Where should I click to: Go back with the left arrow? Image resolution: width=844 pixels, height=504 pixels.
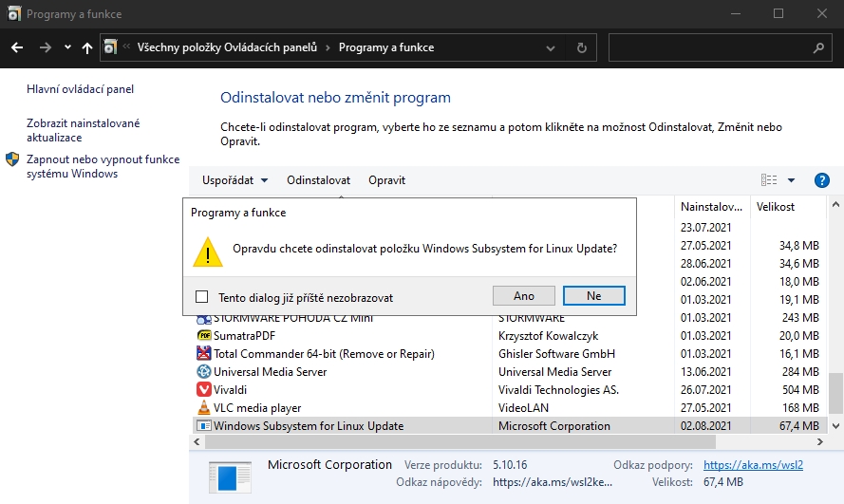click(17, 47)
